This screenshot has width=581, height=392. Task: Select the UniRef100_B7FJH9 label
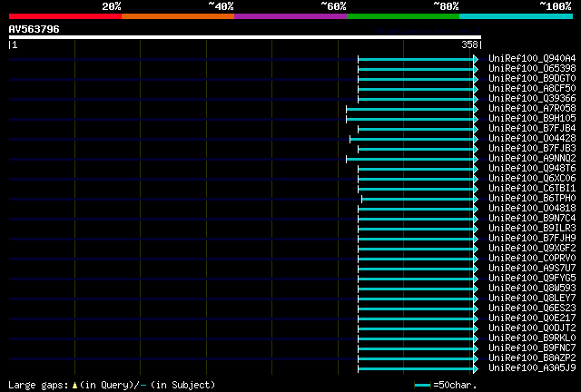(x=532, y=239)
